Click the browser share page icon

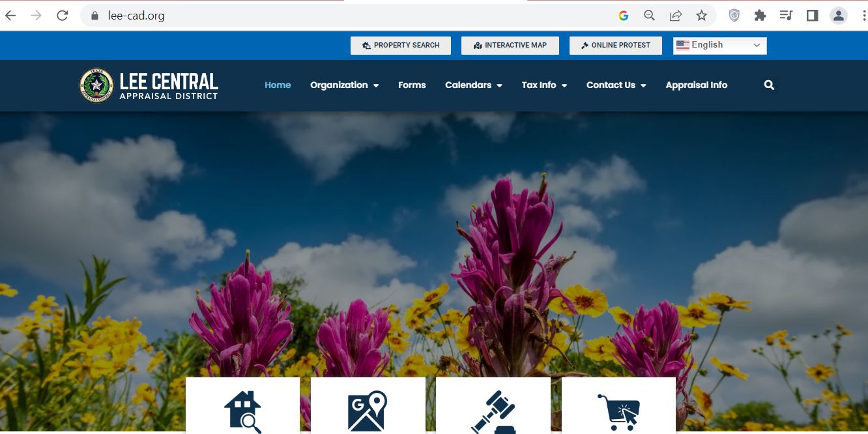click(x=676, y=16)
